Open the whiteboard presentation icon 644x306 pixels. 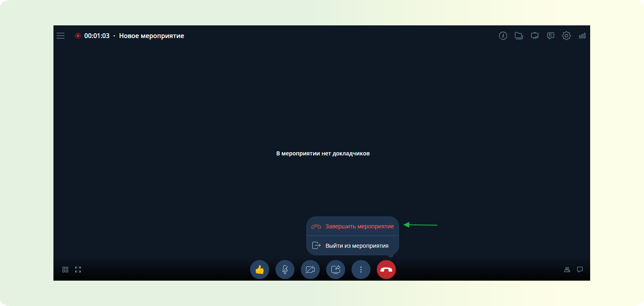click(x=535, y=36)
